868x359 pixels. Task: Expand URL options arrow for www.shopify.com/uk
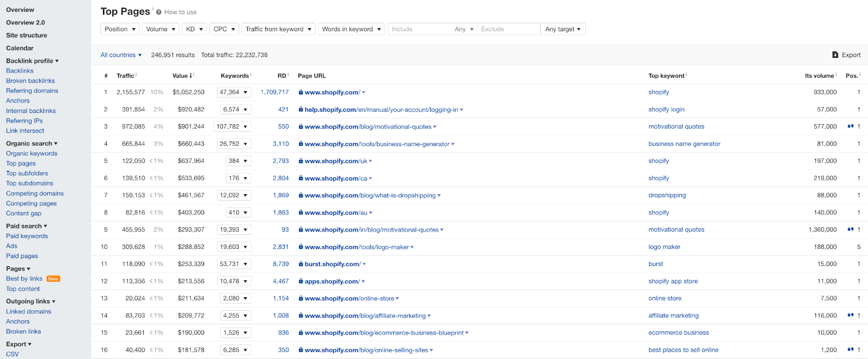(371, 161)
